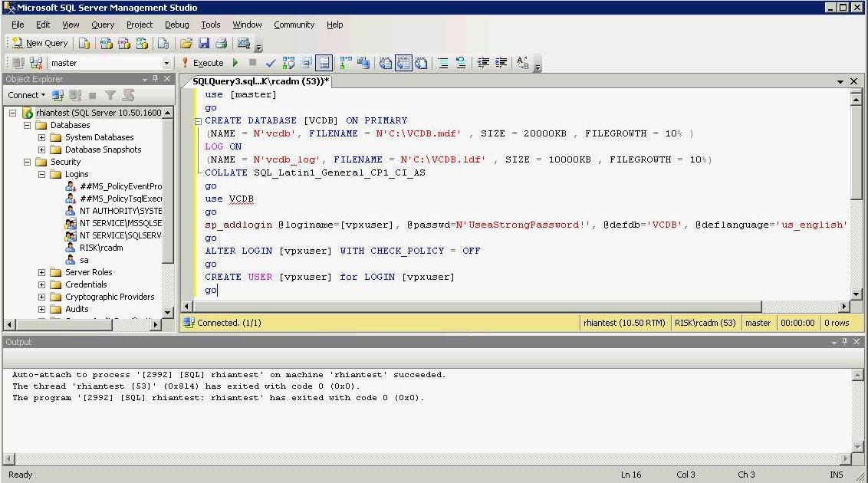Screen dimensions: 868x483
Task: Open the Community menu
Action: coord(294,25)
